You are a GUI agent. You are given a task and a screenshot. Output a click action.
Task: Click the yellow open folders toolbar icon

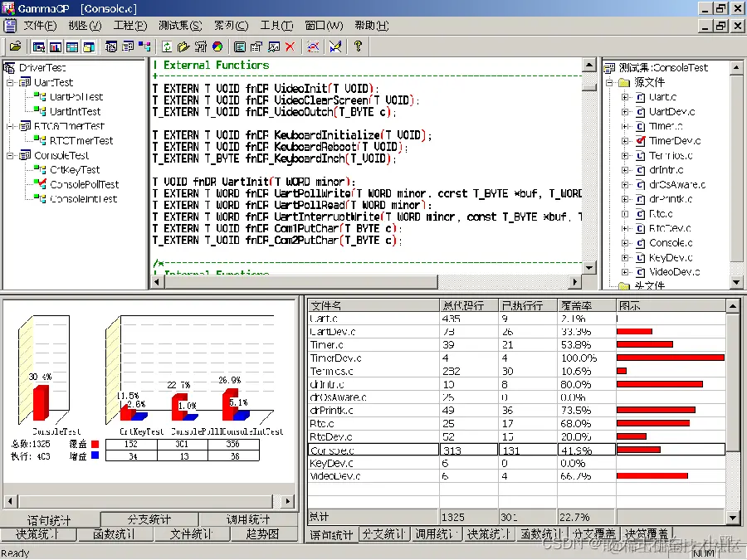coord(183,46)
